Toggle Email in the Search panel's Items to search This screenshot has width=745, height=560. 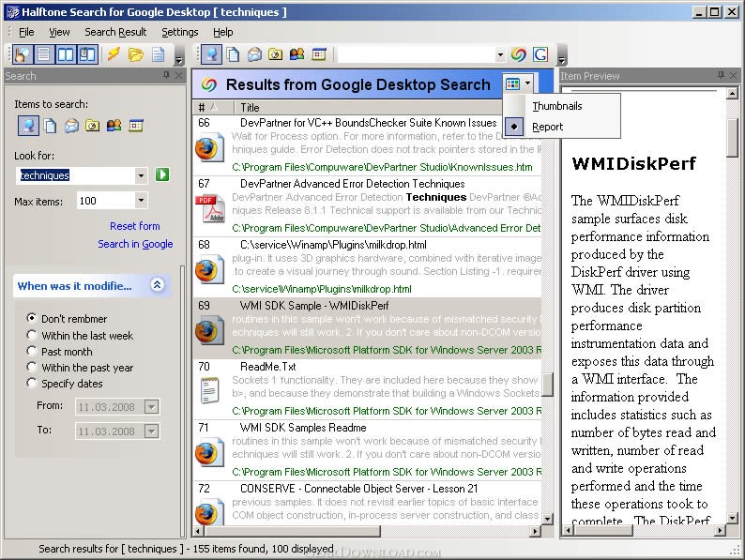pyautogui.click(x=71, y=126)
